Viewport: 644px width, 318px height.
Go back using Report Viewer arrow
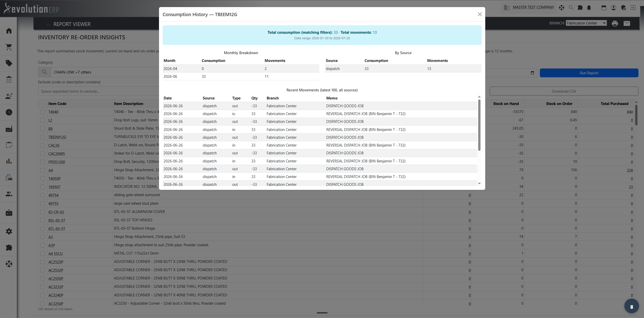pyautogui.click(x=48, y=24)
